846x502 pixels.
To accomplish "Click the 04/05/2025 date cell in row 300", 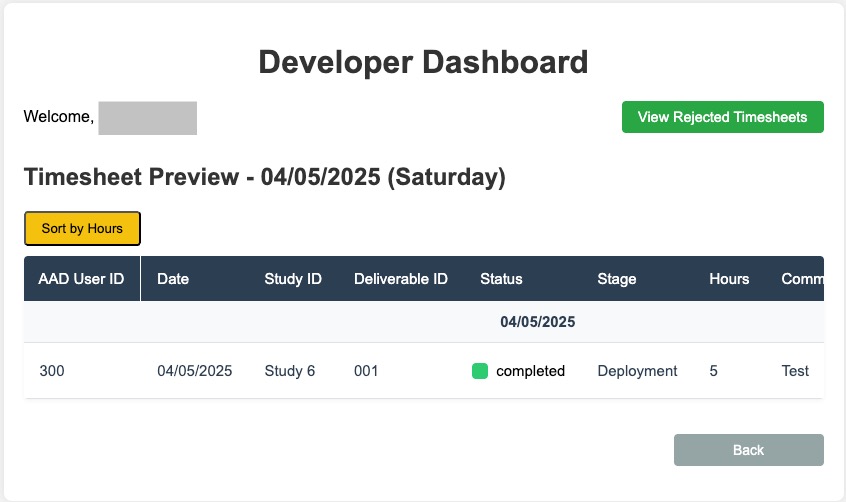I will point(194,371).
